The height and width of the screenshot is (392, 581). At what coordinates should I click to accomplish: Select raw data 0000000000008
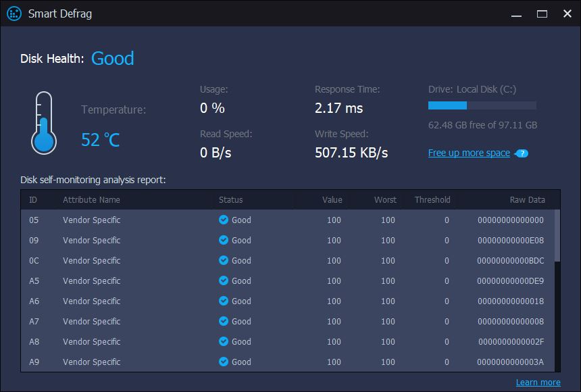(x=511, y=321)
